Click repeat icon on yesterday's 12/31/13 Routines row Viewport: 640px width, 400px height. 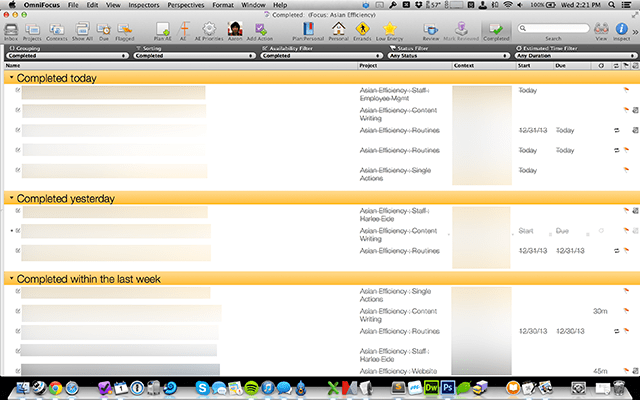[616, 251]
